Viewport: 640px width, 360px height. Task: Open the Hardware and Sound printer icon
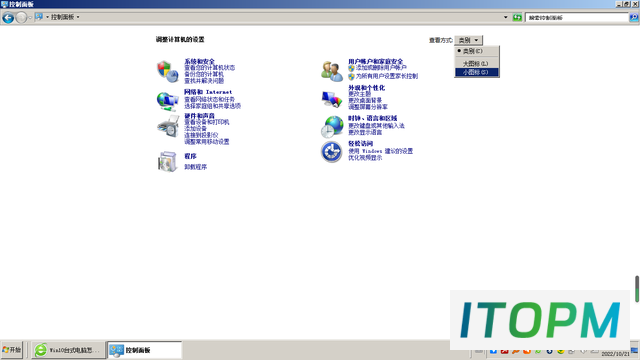tap(168, 126)
